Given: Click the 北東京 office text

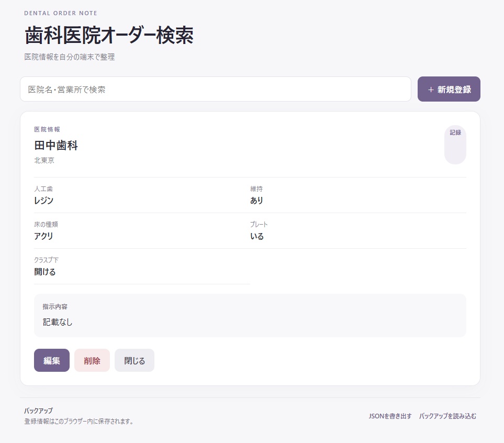Looking at the screenshot, I should [x=44, y=160].
